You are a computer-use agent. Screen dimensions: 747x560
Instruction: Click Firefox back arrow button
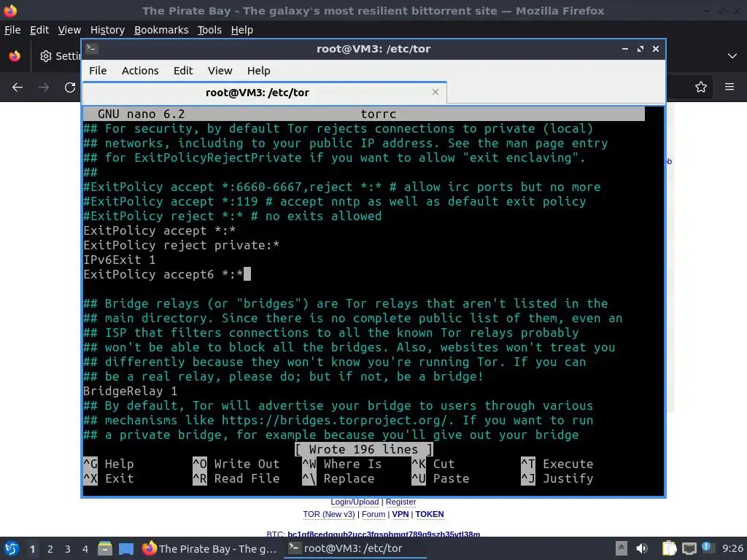[x=18, y=87]
